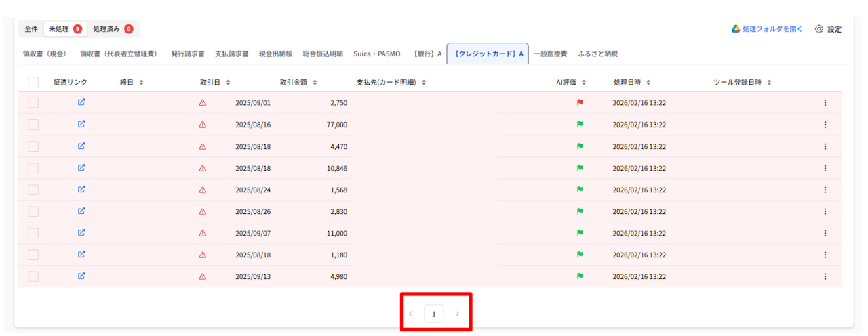Check the box for the 10,846 row
The image size is (868, 336).
point(33,168)
